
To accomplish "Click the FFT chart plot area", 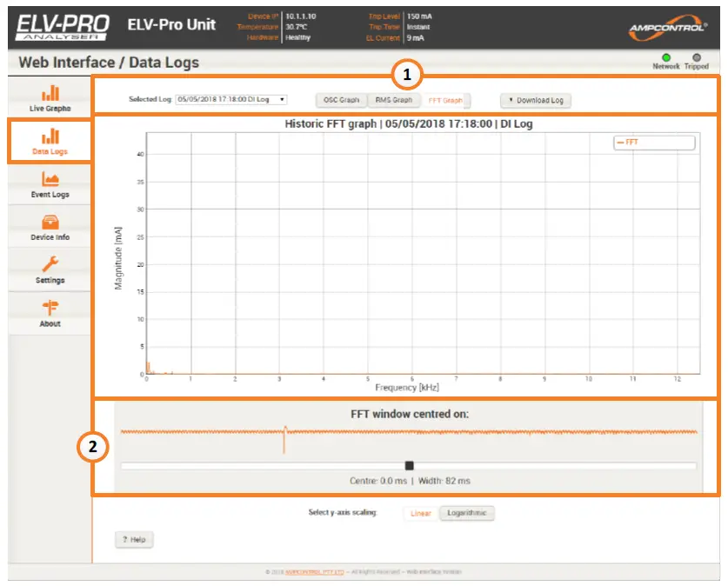I will (423, 253).
